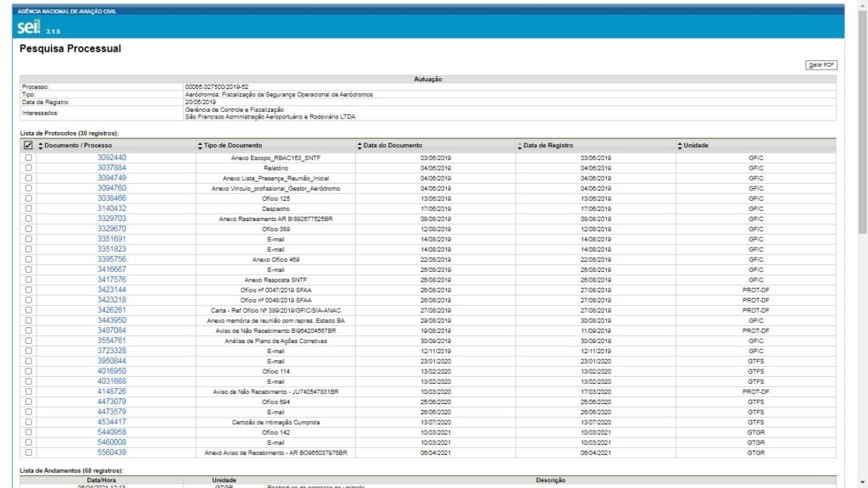
Task: Select checkbox for document 5560439
Action: click(28, 452)
